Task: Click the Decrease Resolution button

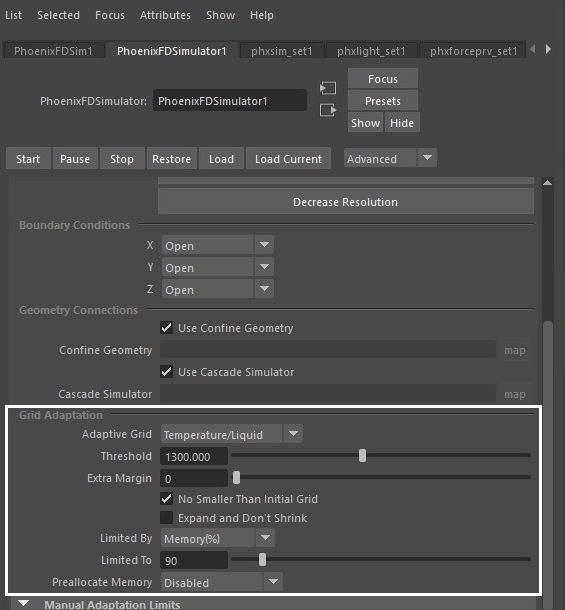Action: click(346, 202)
